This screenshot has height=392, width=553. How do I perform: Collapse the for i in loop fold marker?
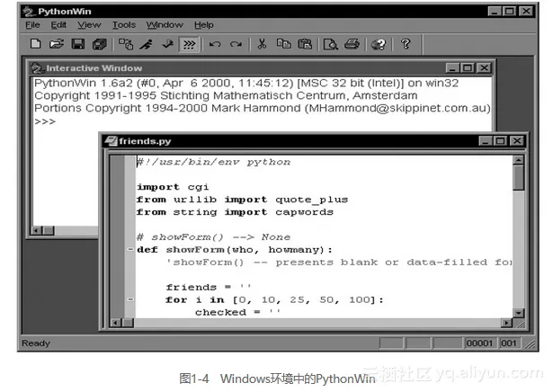coord(130,299)
